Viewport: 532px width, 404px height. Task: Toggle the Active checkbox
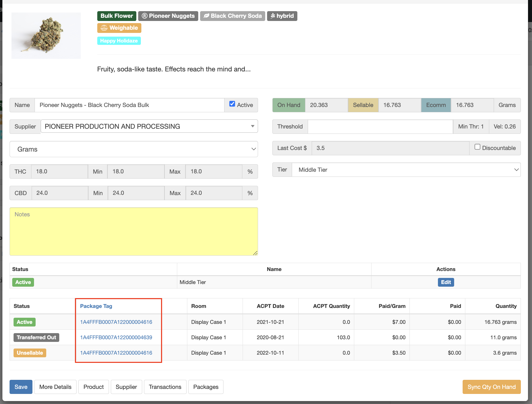coord(232,104)
